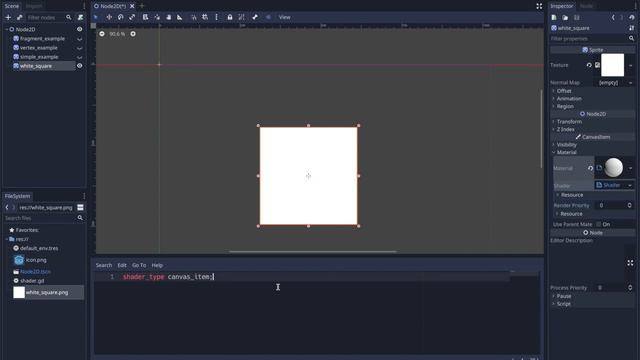The height and width of the screenshot is (360, 640).
Task: Activate the Ruler Mode tool
Action: pos(180,17)
